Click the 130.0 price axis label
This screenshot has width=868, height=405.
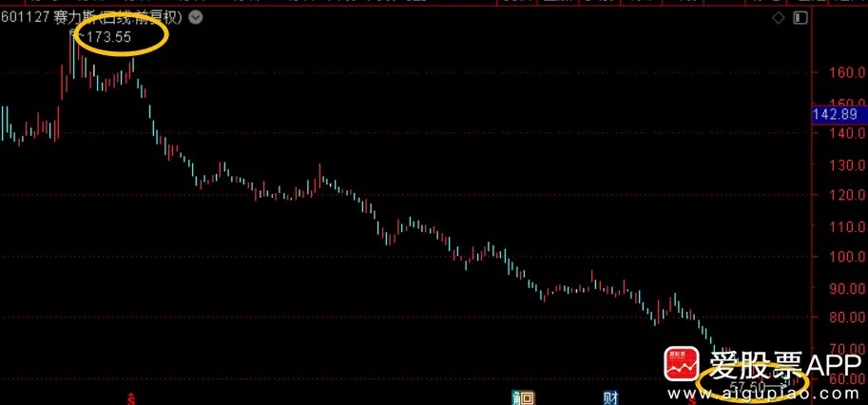[846, 164]
